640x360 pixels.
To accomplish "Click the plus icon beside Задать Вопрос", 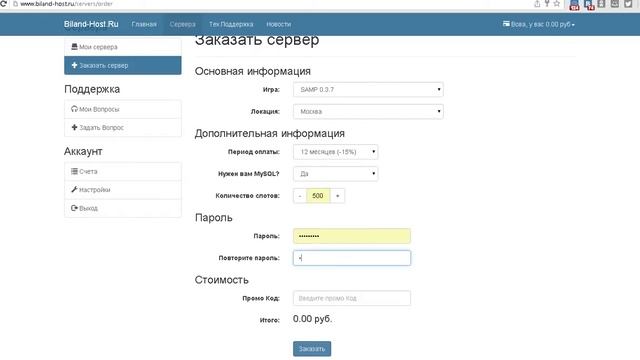I will pos(74,127).
